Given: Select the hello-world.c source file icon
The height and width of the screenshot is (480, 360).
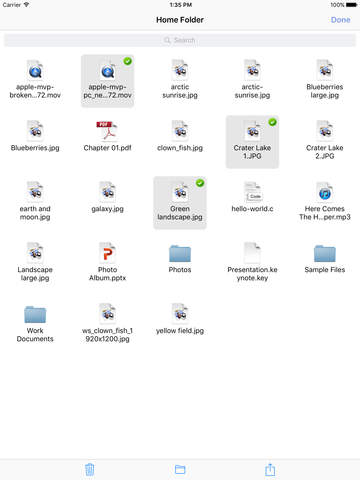Looking at the screenshot, I should point(253,192).
